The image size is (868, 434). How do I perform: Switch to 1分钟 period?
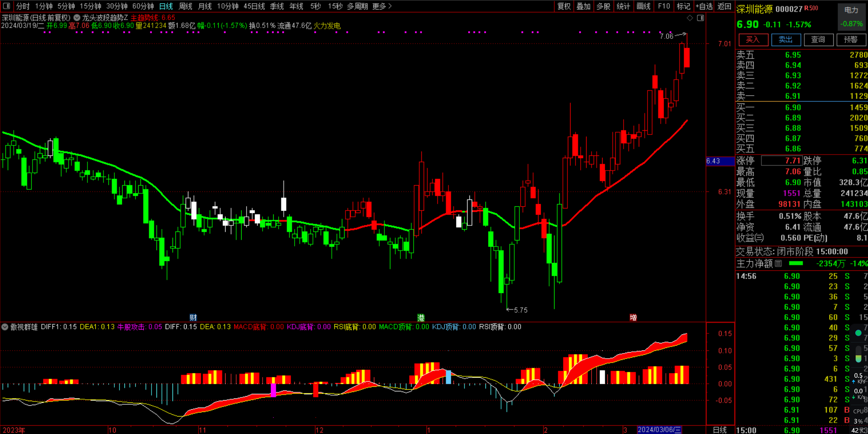[44, 6]
